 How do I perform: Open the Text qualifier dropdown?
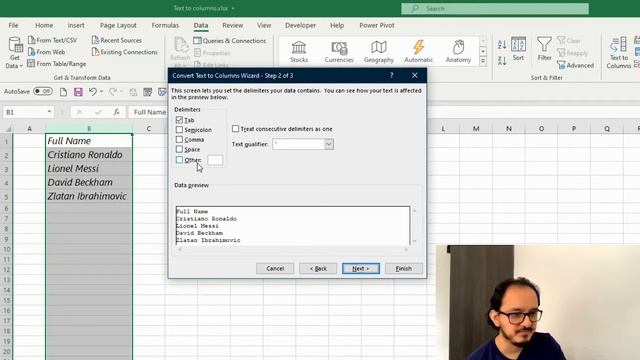(329, 144)
